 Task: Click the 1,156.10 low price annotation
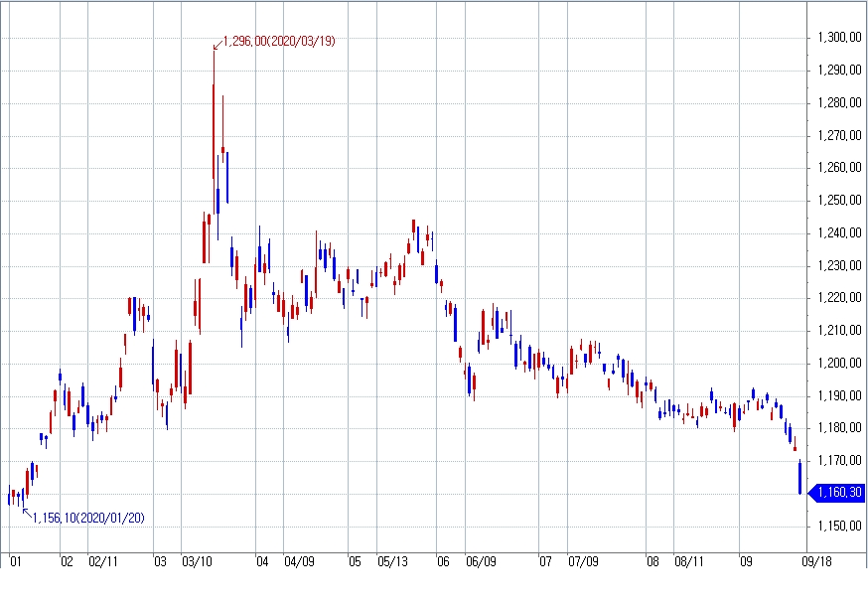coord(89,517)
